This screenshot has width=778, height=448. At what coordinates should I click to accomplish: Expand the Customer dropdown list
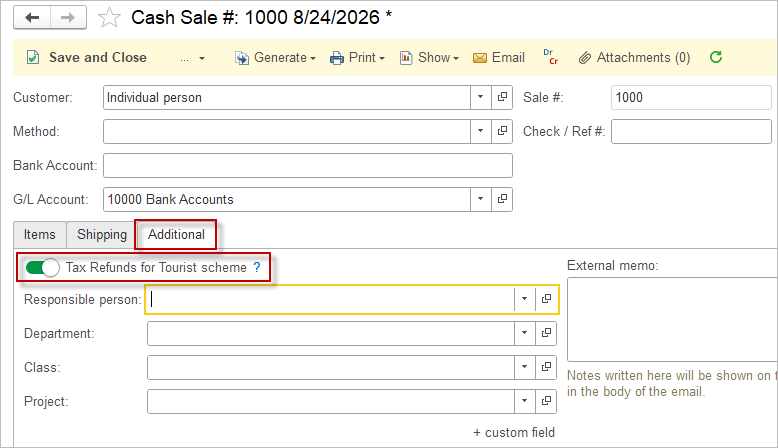pos(480,97)
